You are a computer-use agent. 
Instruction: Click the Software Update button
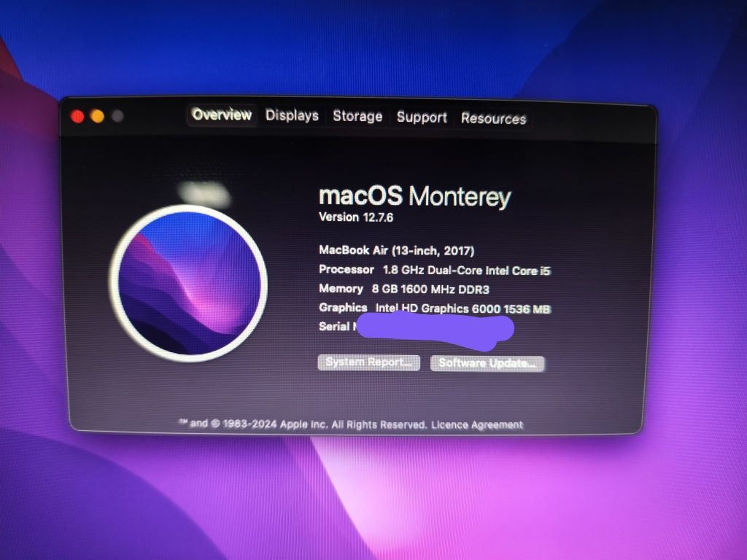tap(487, 363)
